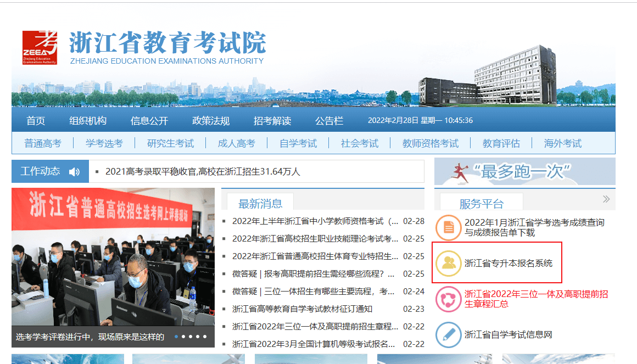
Task: Click the blue pencil icon for 自学考试信息网
Action: pos(448,334)
